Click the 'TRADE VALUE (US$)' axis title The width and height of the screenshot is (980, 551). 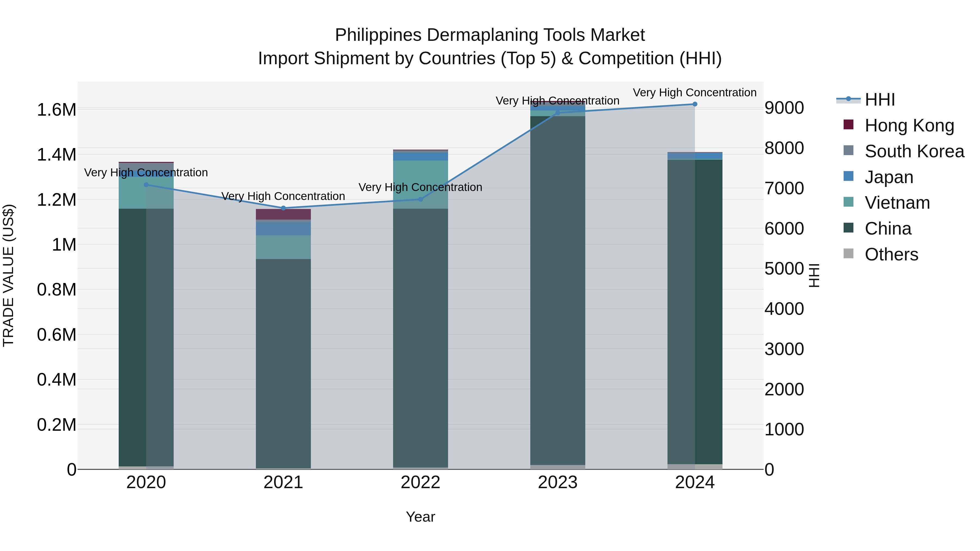pyautogui.click(x=8, y=275)
